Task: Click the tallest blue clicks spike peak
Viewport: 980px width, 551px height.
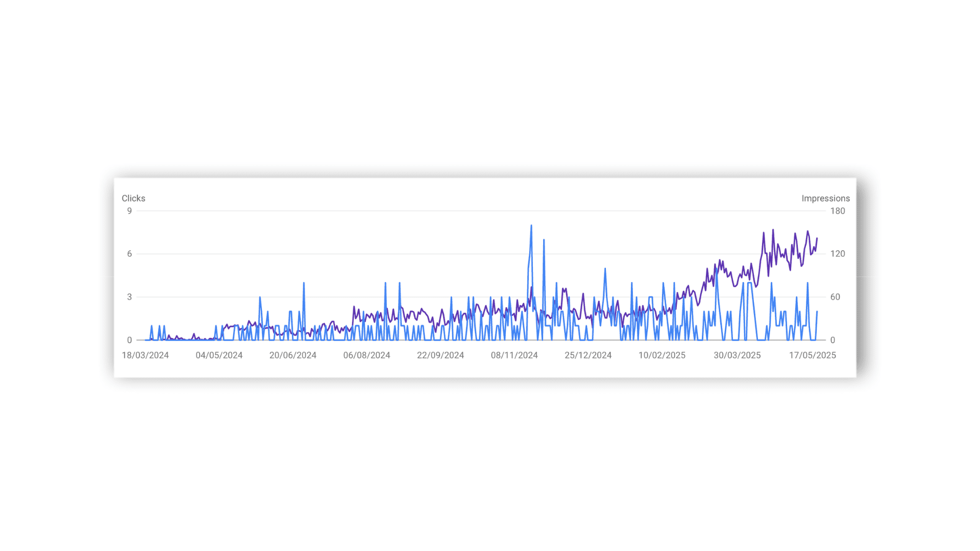Action: click(531, 226)
